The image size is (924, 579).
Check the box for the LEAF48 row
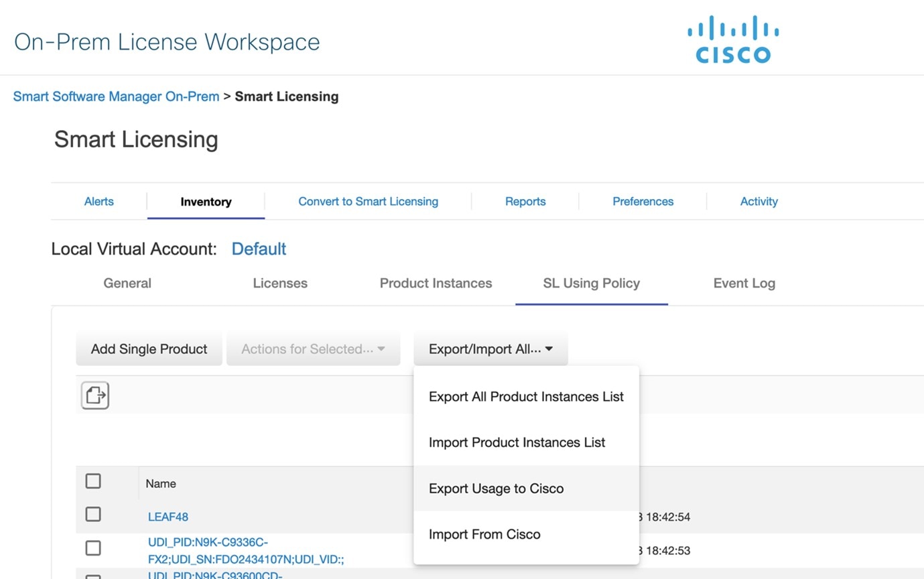coord(93,514)
